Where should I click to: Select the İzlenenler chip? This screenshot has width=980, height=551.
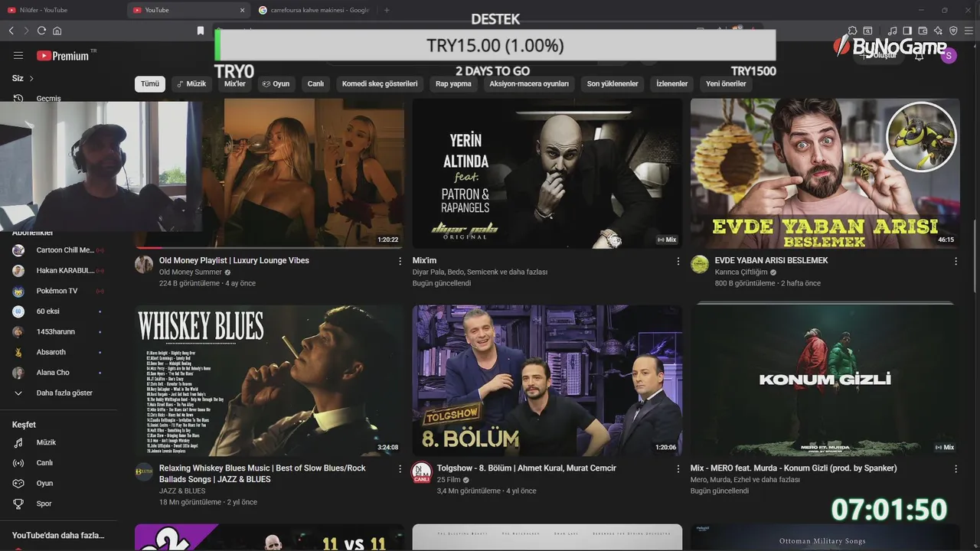pyautogui.click(x=672, y=83)
